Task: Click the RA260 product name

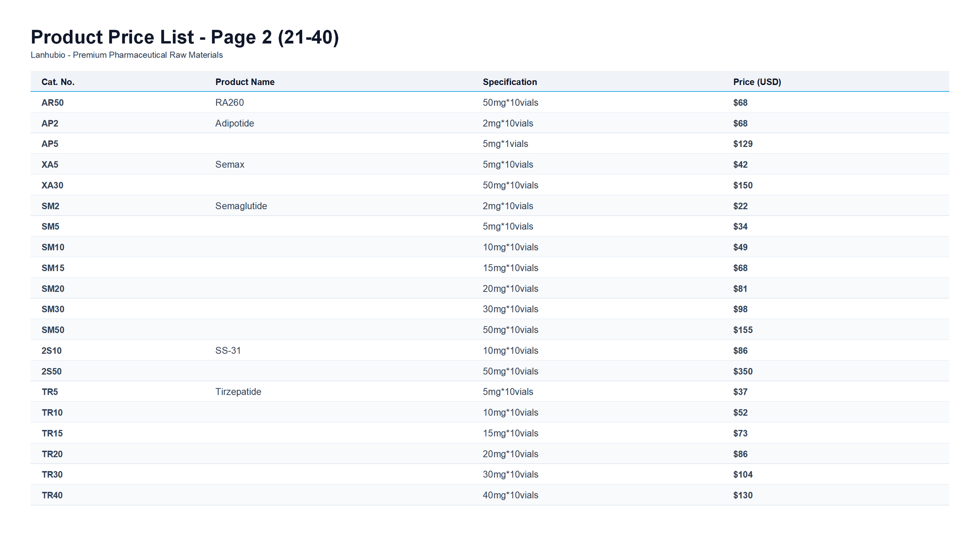Action: [229, 103]
